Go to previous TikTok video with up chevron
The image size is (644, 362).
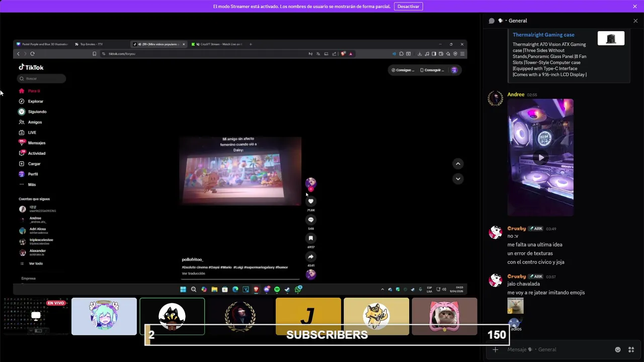(458, 163)
